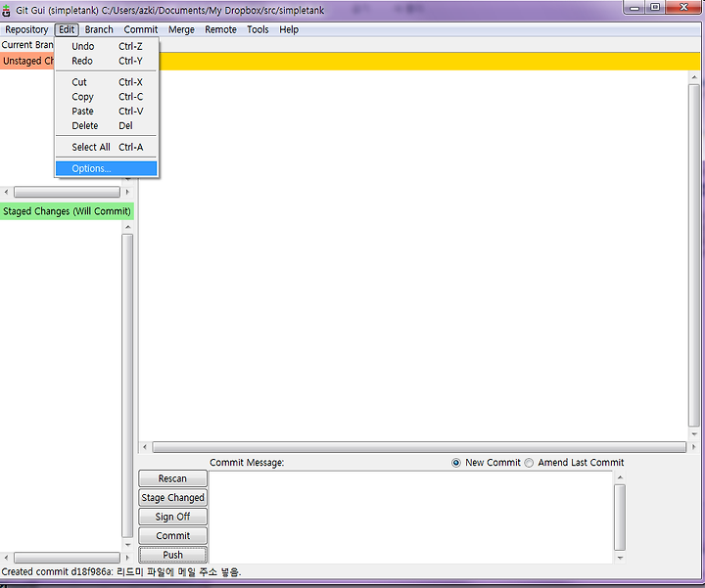Image resolution: width=705 pixels, height=588 pixels.
Task: Click the Staged Changes (Will Commit) header
Action: tap(67, 211)
